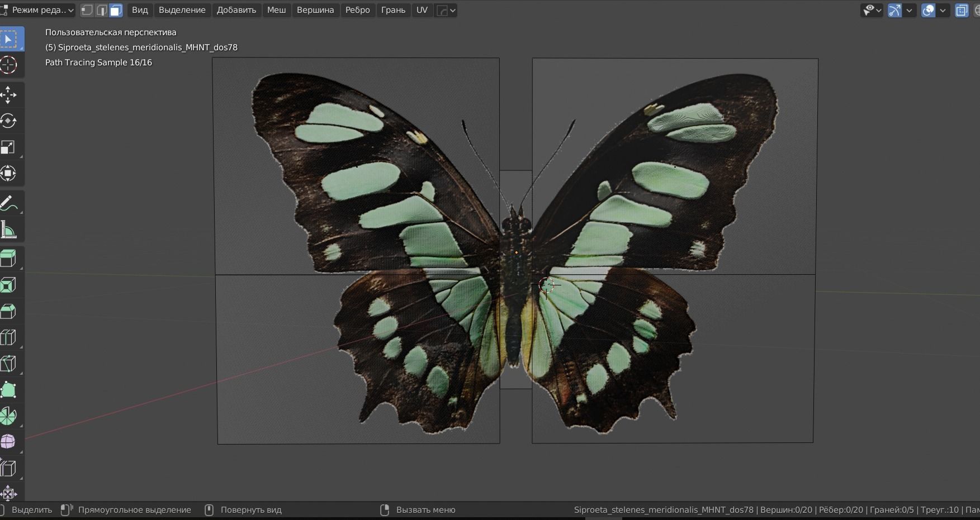Click the 3D cursor crosshair in viewport
The height and width of the screenshot is (520, 980).
[547, 285]
